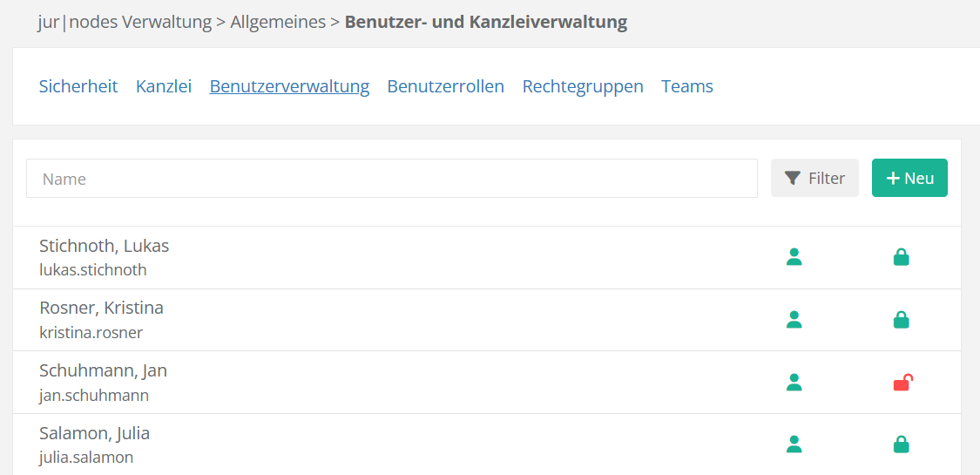Switch to the Teams tab
Screen dimensions: 980x475
click(x=687, y=86)
